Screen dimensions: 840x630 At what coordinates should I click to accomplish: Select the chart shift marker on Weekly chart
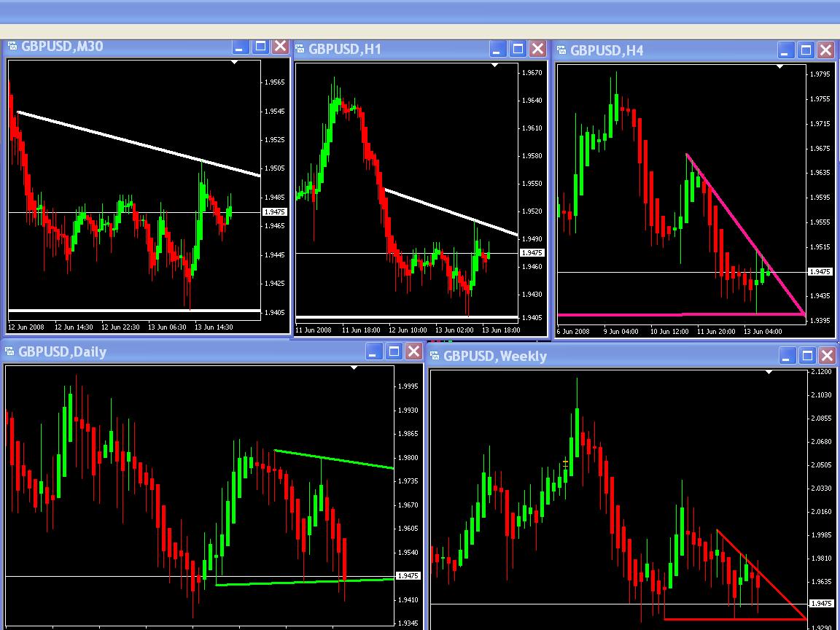click(769, 372)
